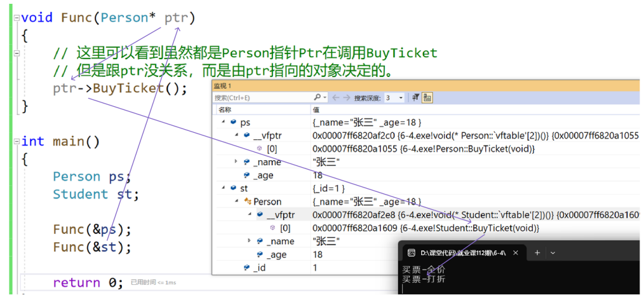Screen dimensions: 644x295
Task: Click terminal output line 买票-打折
Action: pos(424,279)
